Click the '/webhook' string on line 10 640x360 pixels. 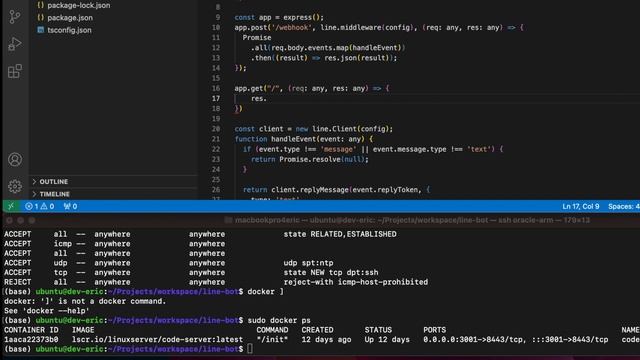click(293, 27)
